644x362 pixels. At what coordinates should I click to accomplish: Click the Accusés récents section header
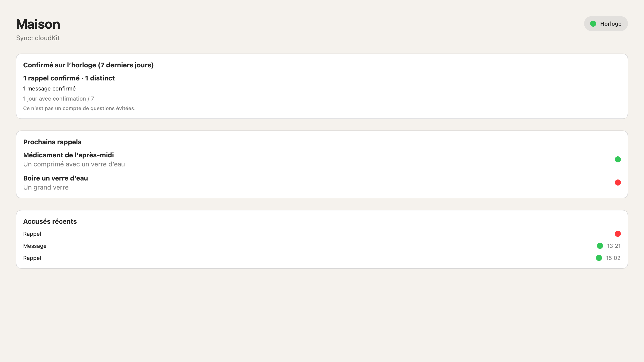tap(50, 221)
